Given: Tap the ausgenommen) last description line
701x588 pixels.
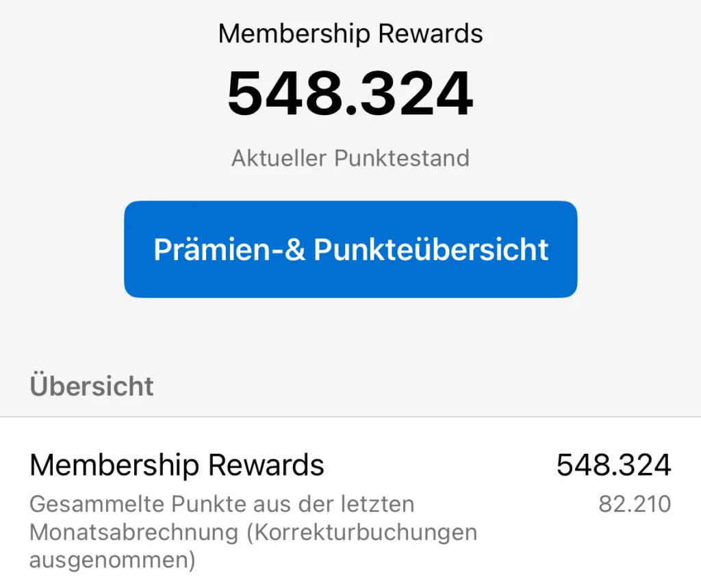Looking at the screenshot, I should [x=113, y=560].
